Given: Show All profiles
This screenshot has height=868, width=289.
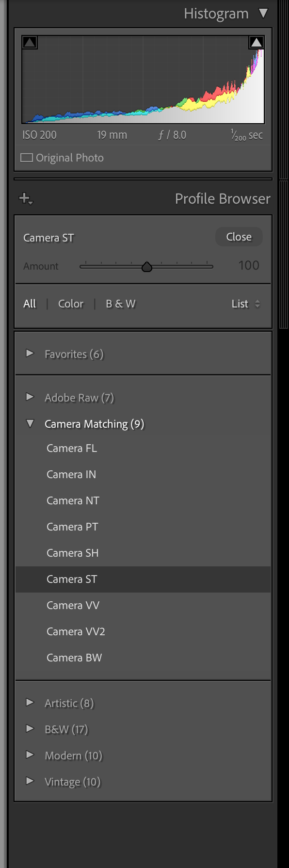Looking at the screenshot, I should pyautogui.click(x=30, y=304).
